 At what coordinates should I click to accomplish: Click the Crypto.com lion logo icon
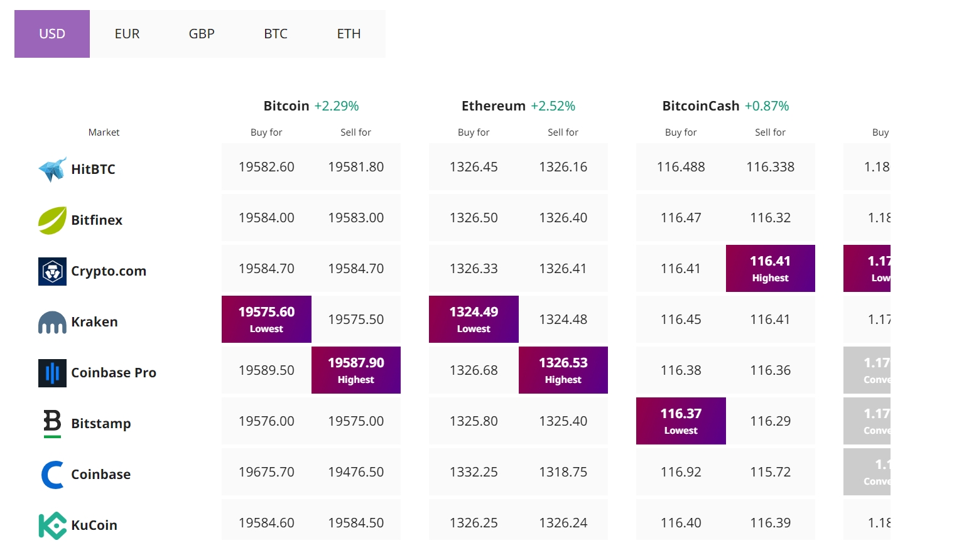point(52,271)
